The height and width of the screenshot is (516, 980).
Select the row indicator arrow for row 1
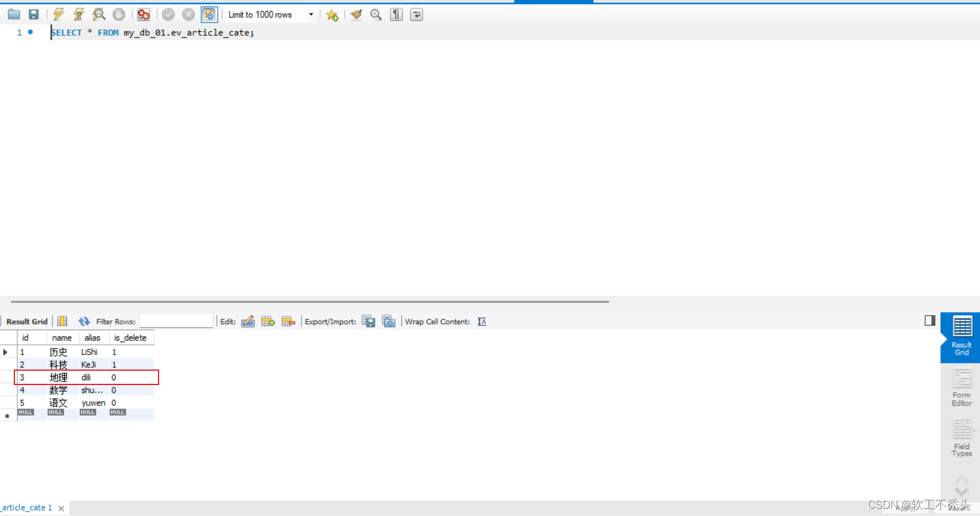pos(6,352)
